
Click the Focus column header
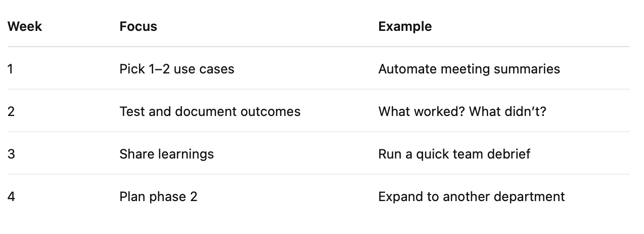tap(138, 26)
